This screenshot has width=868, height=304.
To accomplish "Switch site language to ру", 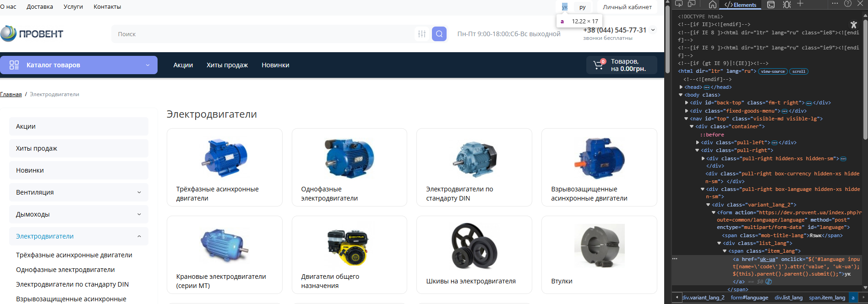I will 583,7.
